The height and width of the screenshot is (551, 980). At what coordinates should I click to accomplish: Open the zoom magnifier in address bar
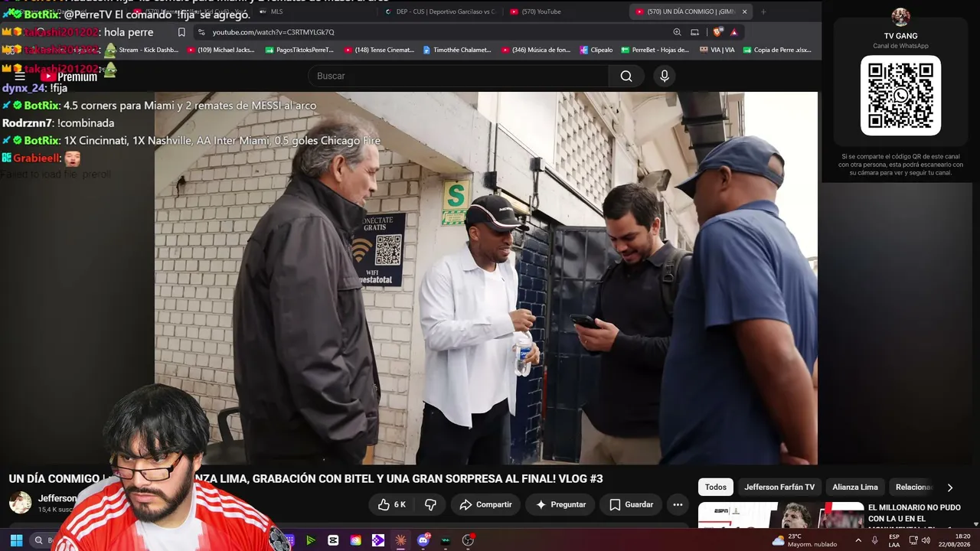[677, 32]
